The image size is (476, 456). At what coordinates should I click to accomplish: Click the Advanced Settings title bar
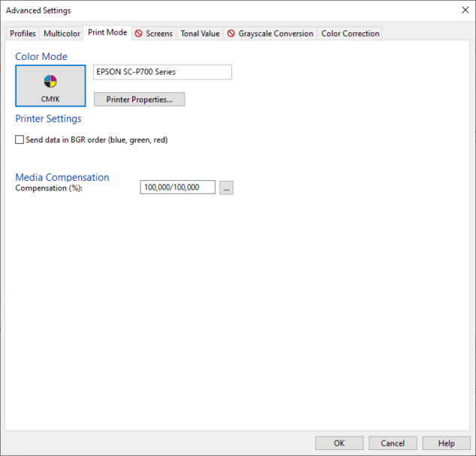[x=225, y=10]
